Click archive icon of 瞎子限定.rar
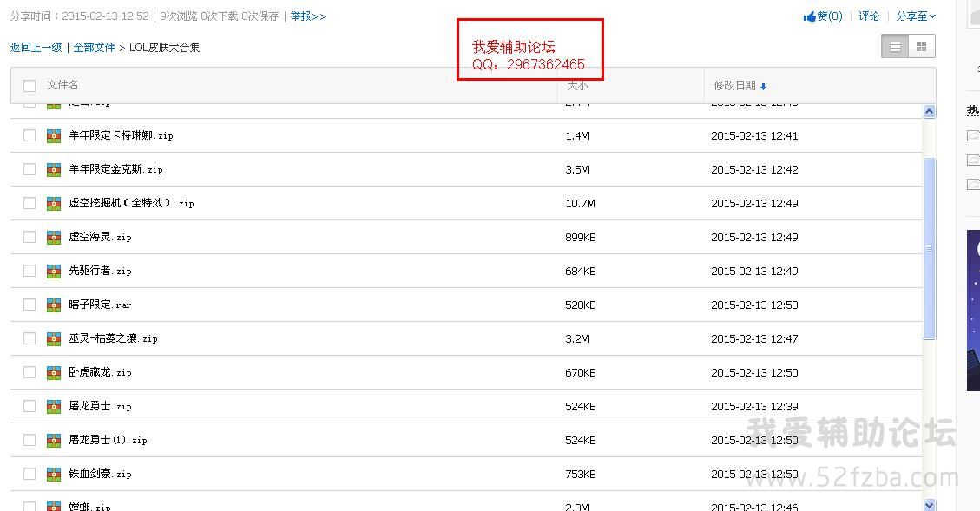 (x=54, y=305)
